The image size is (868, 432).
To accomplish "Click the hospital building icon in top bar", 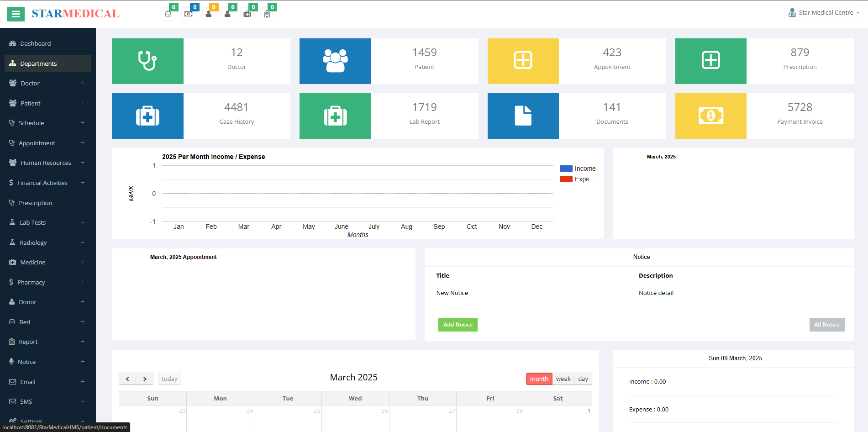I will 267,14.
